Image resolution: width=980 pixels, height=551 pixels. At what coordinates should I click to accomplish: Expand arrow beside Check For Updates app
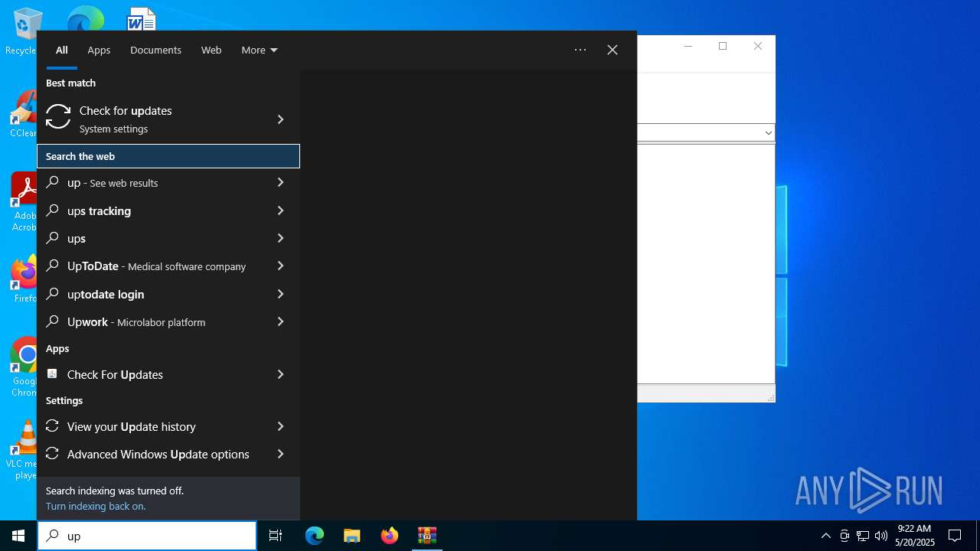280,374
